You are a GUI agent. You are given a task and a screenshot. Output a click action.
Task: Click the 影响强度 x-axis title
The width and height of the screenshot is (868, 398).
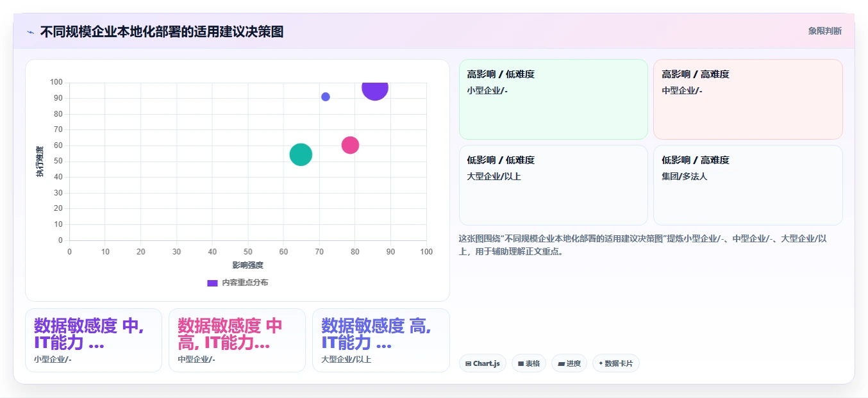click(x=248, y=265)
